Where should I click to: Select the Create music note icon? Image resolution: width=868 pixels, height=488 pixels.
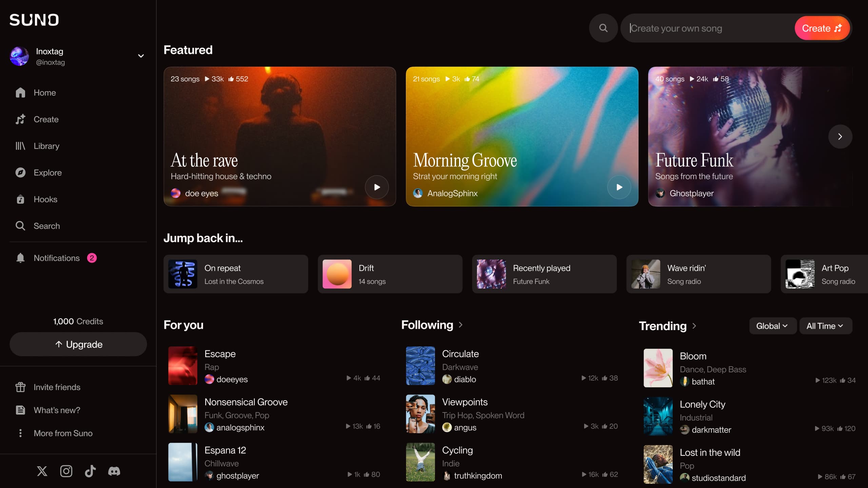20,119
